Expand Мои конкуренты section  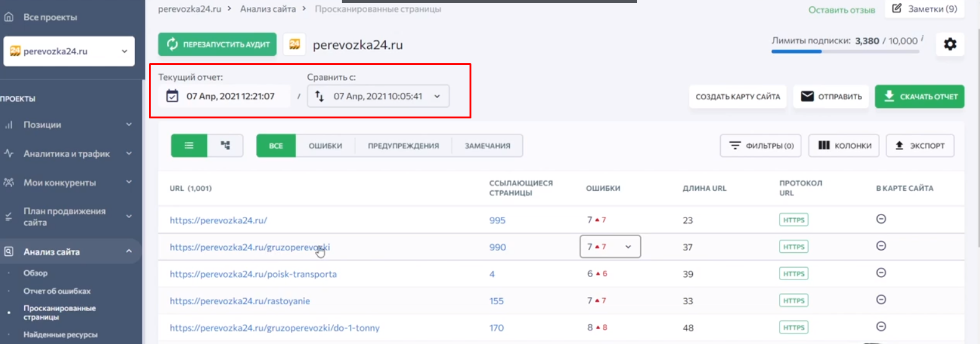pos(129,182)
